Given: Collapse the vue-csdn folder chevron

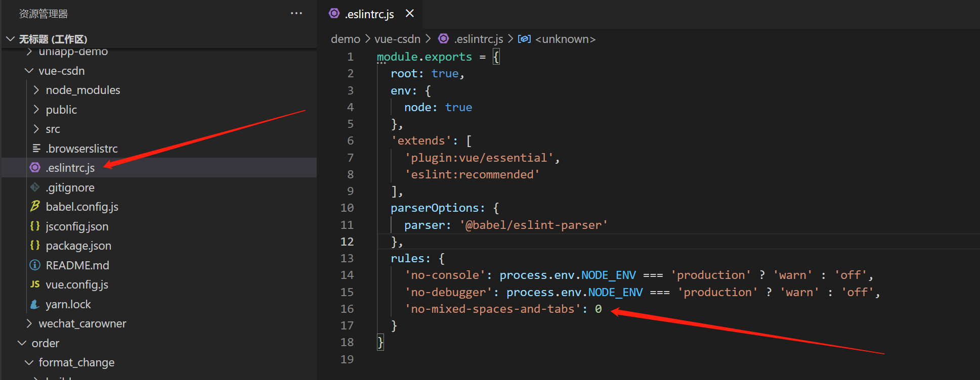Looking at the screenshot, I should [29, 71].
